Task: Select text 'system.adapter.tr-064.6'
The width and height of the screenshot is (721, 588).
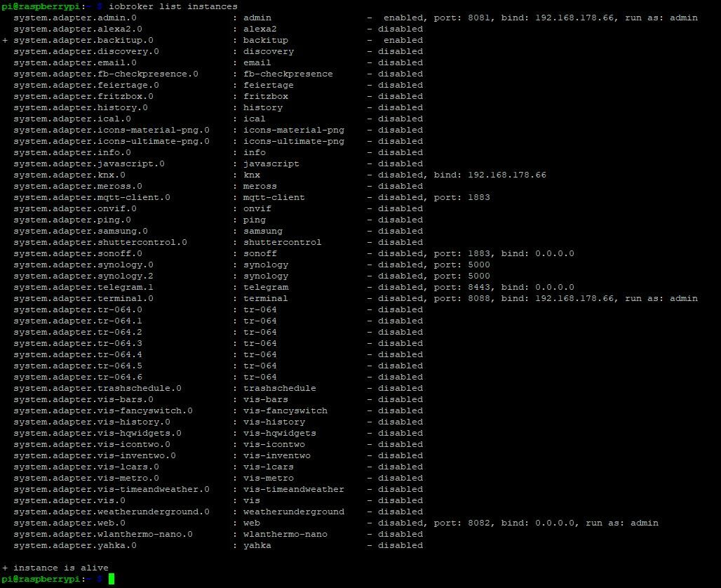Action: pos(78,377)
